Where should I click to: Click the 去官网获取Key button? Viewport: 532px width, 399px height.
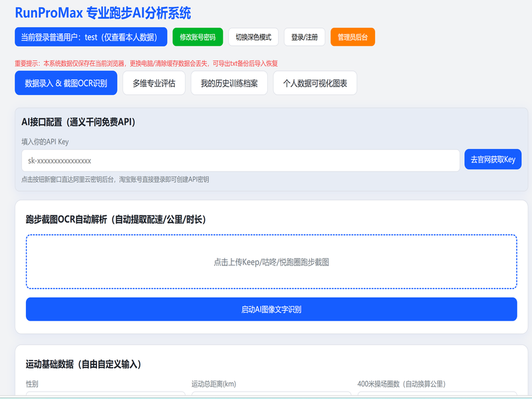[493, 159]
